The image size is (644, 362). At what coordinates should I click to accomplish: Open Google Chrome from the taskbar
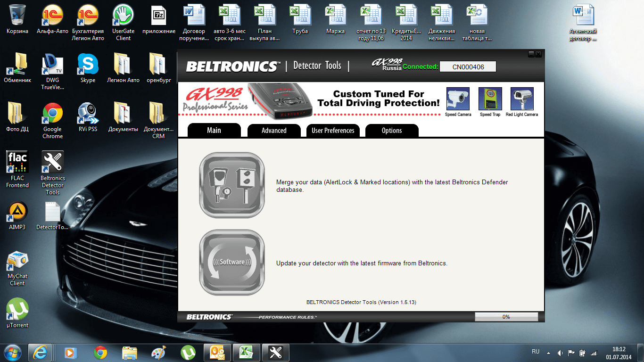[100, 352]
